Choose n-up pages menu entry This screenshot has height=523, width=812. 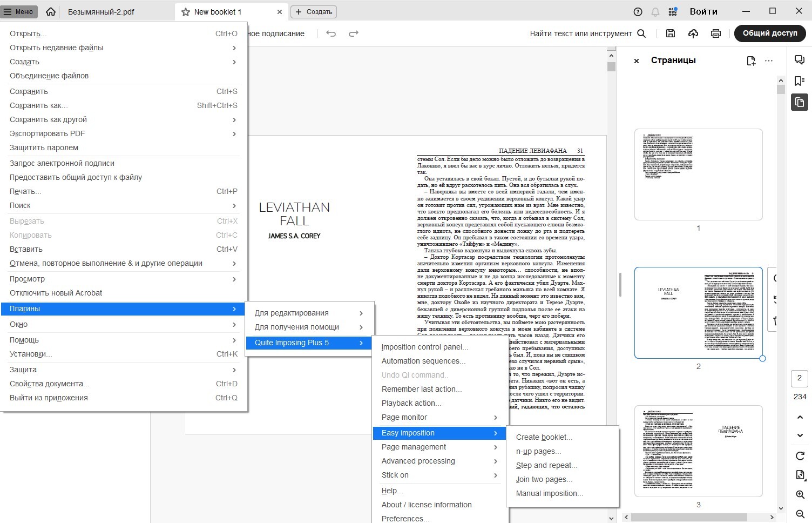(538, 451)
